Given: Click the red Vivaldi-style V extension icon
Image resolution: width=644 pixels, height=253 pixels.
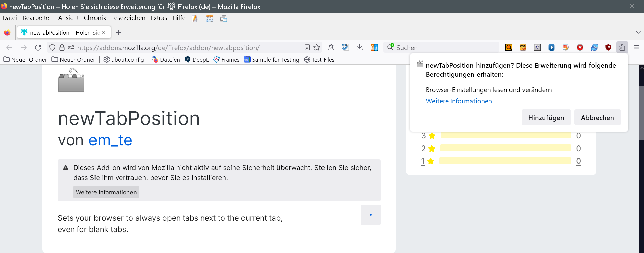Looking at the screenshot, I should [x=580, y=47].
